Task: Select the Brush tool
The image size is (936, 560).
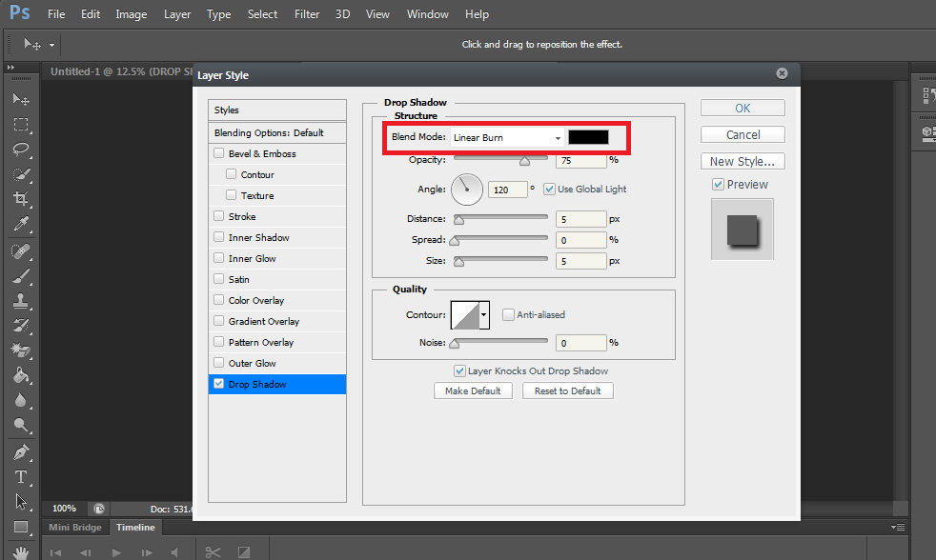Action: pos(21,276)
